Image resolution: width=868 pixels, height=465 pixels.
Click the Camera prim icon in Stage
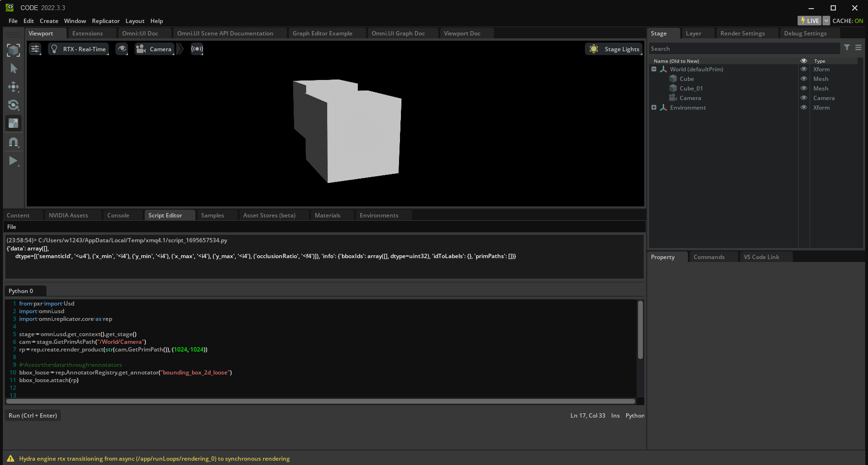[673, 98]
